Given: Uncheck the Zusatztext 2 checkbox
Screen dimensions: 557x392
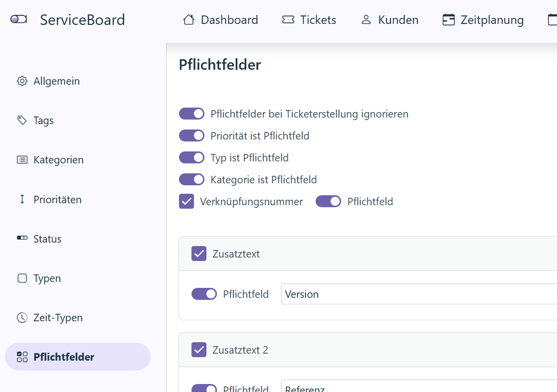Looking at the screenshot, I should pos(199,350).
